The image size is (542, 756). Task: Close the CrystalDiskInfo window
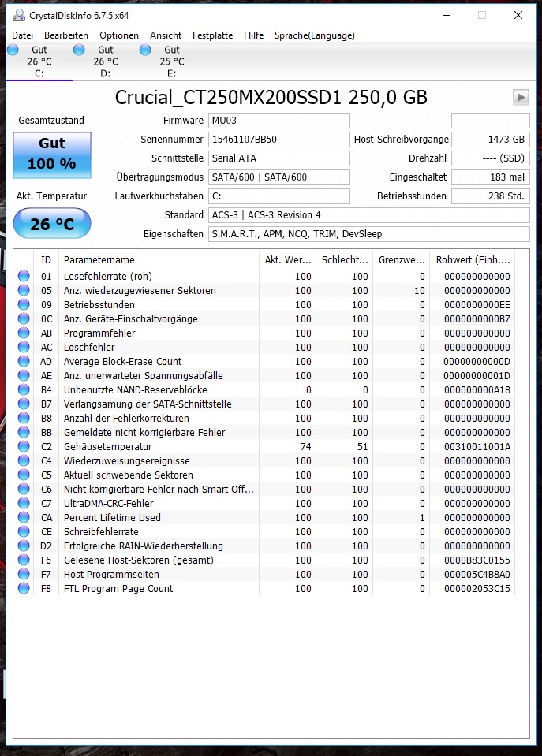click(x=518, y=16)
